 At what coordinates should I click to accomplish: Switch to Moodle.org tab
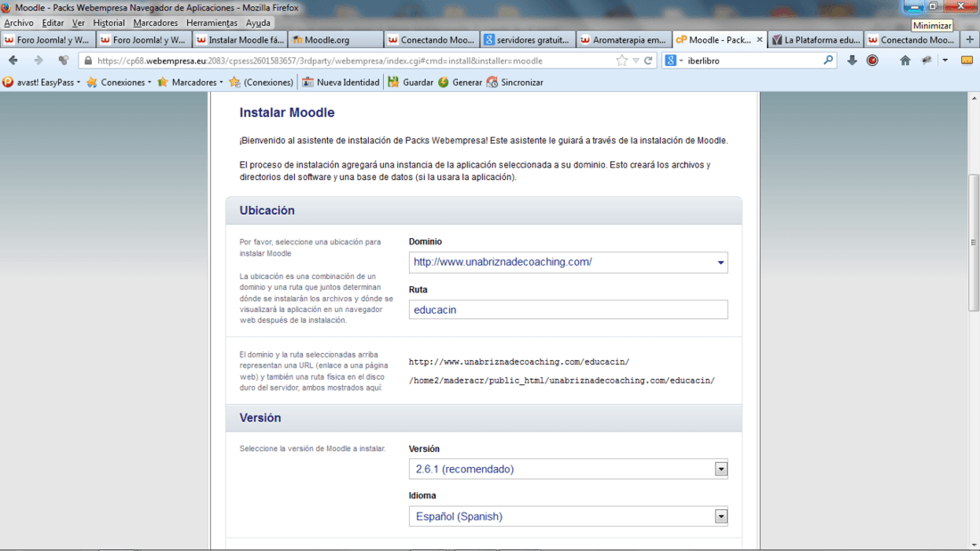click(x=336, y=39)
